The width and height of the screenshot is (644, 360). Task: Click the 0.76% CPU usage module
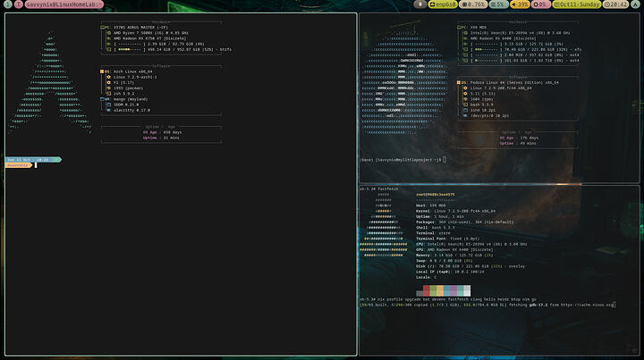click(473, 4)
